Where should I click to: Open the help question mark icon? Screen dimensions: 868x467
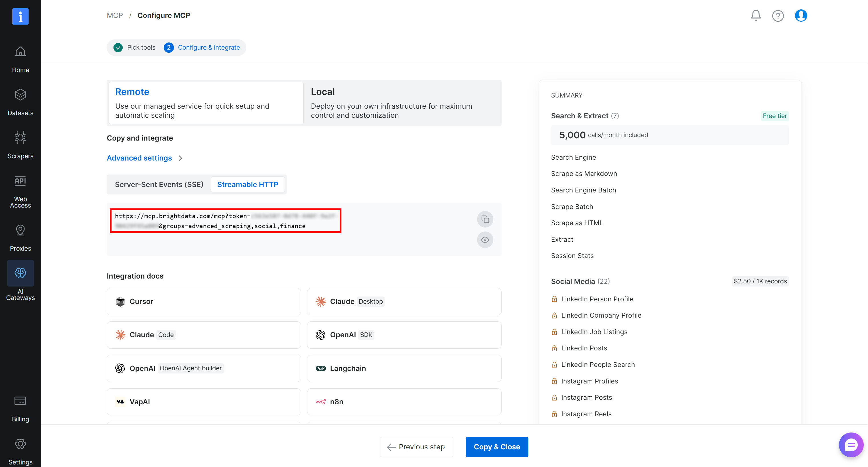[x=778, y=16]
